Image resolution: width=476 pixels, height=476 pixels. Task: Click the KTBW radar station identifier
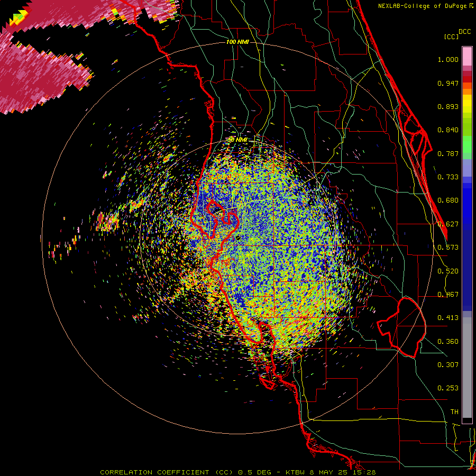[x=296, y=472]
